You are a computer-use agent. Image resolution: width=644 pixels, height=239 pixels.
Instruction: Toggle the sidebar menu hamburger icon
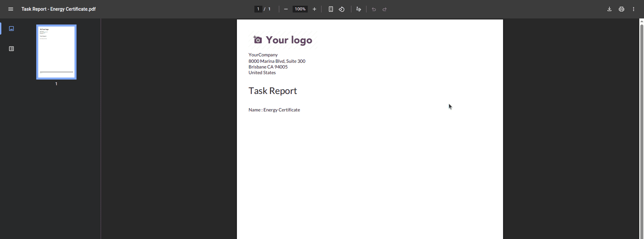point(11,9)
